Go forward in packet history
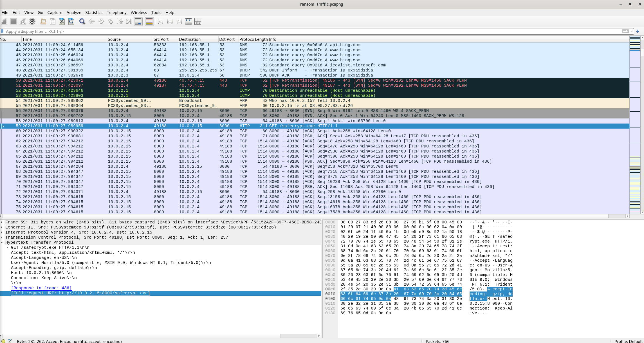The height and width of the screenshot is (343, 644). (101, 21)
